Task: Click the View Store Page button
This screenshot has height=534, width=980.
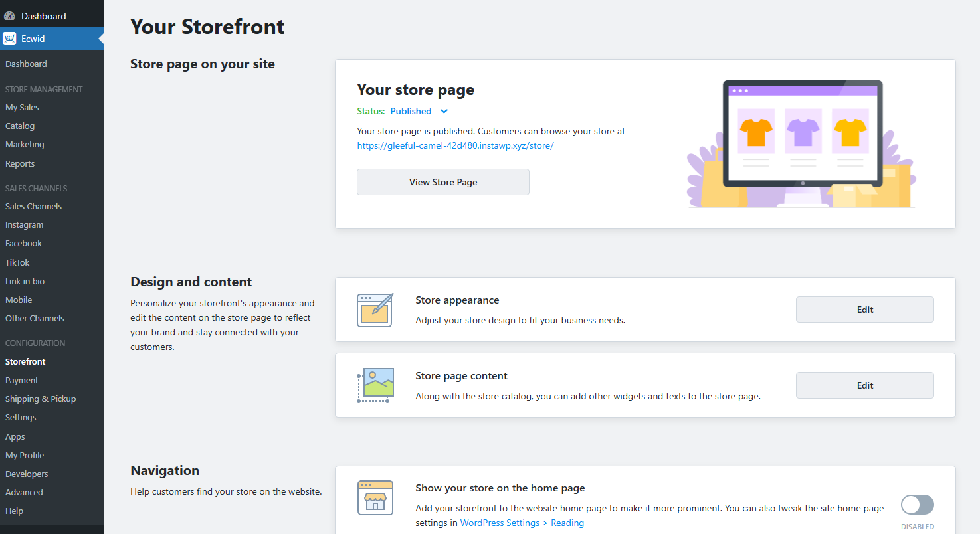Action: pos(442,181)
